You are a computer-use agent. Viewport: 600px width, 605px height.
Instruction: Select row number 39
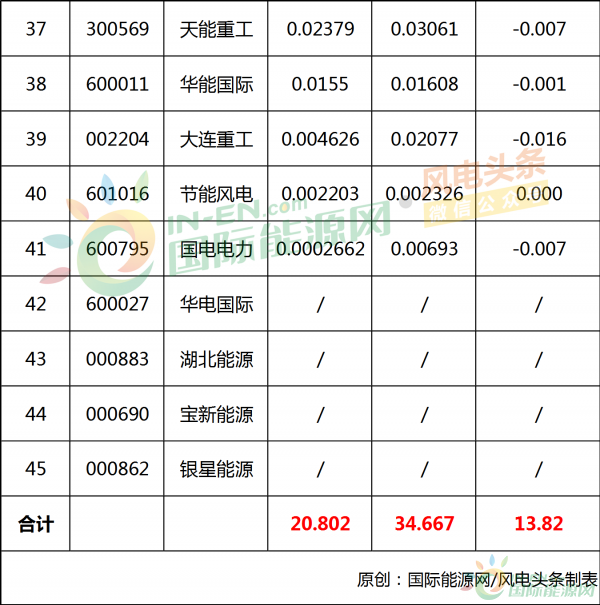click(36, 139)
